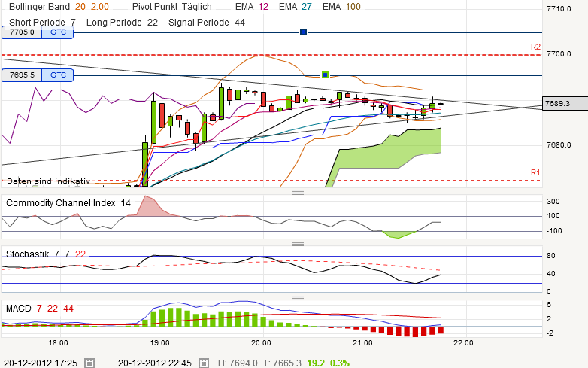Click the start date field 20-12-2012 17:25
Screen dimensions: 588x368
coord(41,363)
